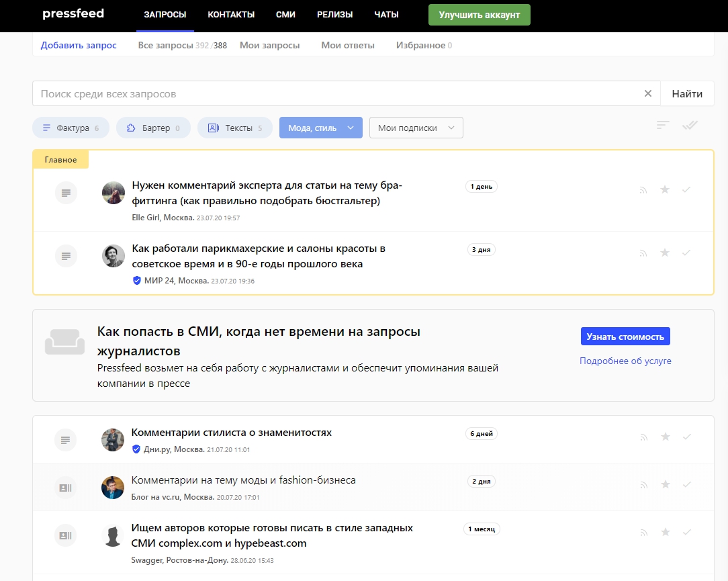Follow the Подробнее об услуге link
The height and width of the screenshot is (581, 728).
click(625, 361)
